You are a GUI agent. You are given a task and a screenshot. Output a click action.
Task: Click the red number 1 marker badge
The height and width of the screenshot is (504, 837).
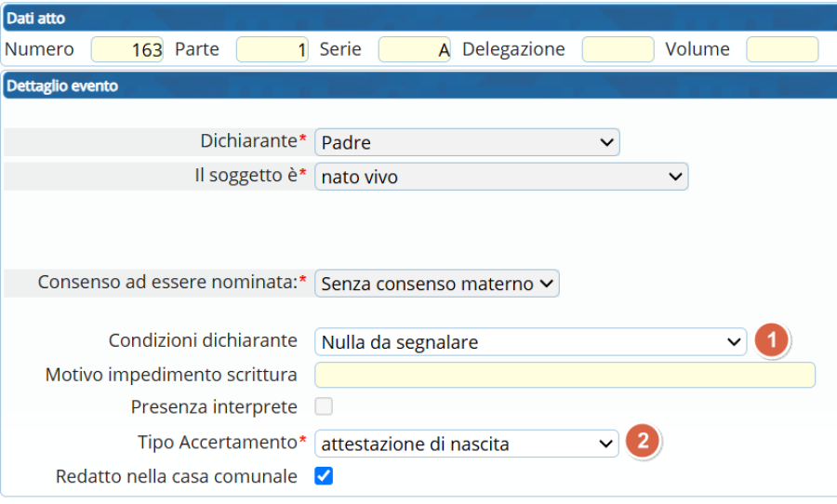(771, 340)
